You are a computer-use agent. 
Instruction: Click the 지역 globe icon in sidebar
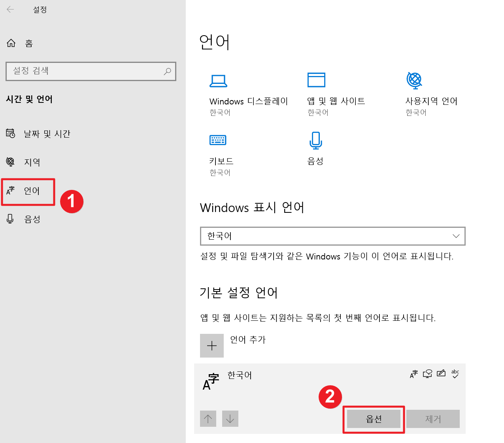coord(10,162)
